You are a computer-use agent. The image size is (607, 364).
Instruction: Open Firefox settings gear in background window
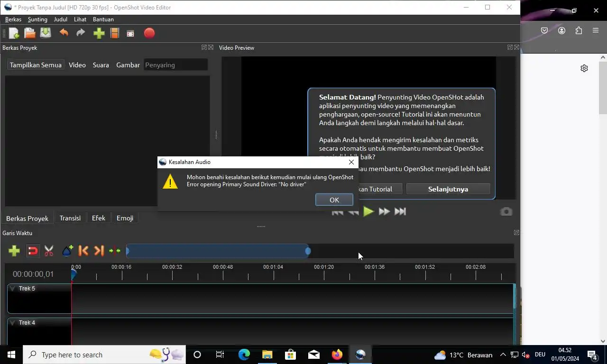(x=584, y=68)
